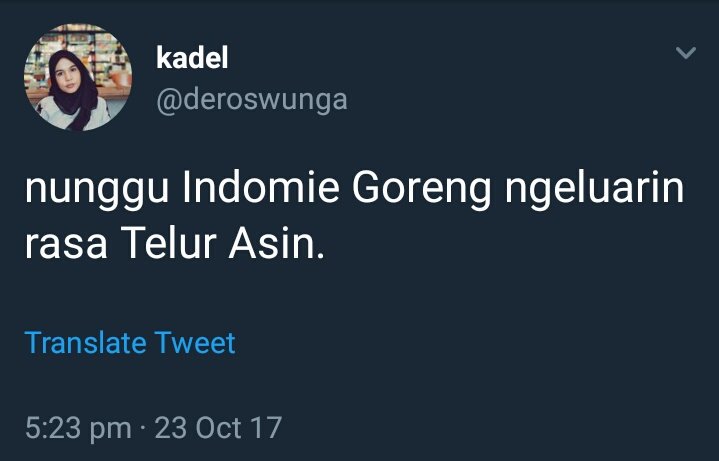Open the @deroswunga handle
Screen dimensions: 719x461
252,99
